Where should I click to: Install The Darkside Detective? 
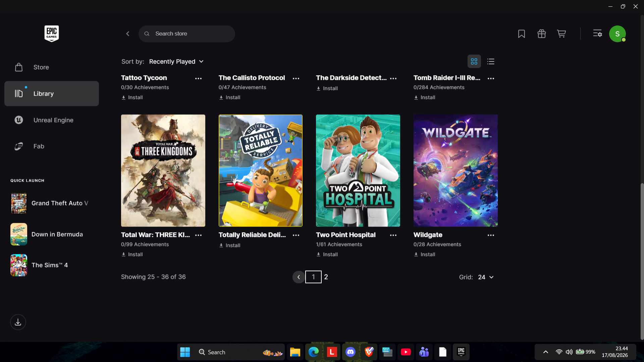point(327,88)
